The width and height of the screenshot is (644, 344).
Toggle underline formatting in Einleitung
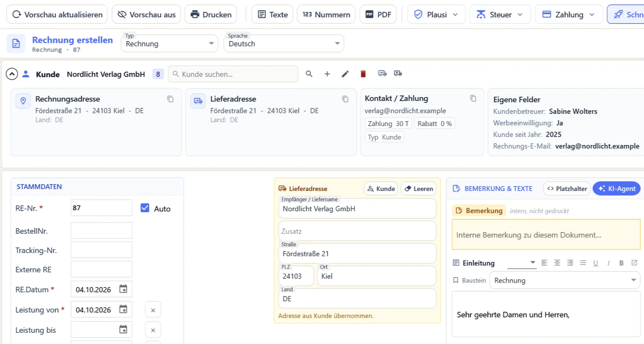[596, 263]
